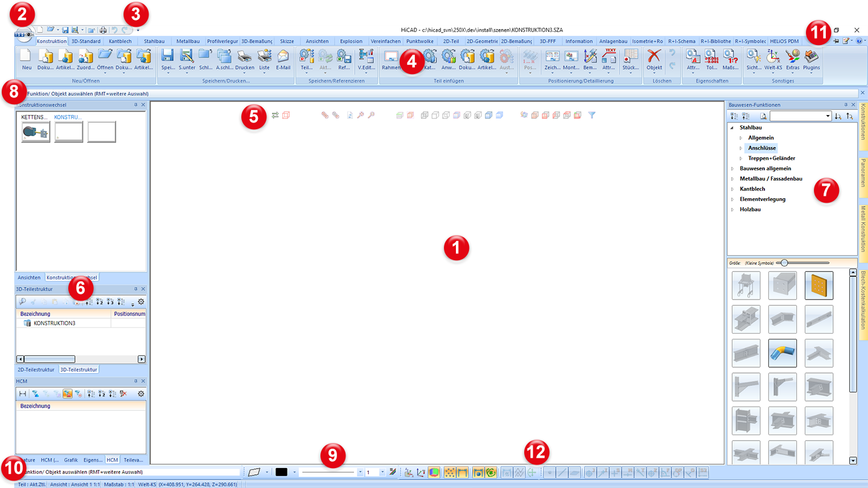868x488 pixels.
Task: Select the KONSTRUKTION3 row in 3D-Teilestruktur
Action: (x=81, y=323)
